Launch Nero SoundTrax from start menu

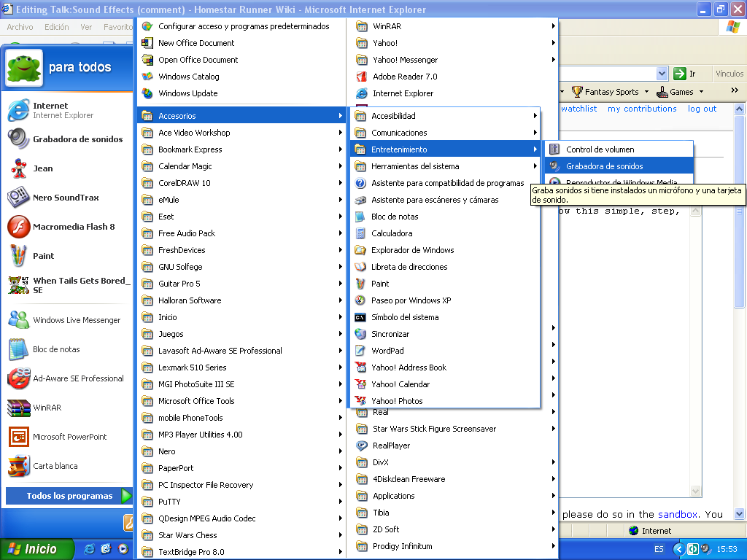(68, 198)
